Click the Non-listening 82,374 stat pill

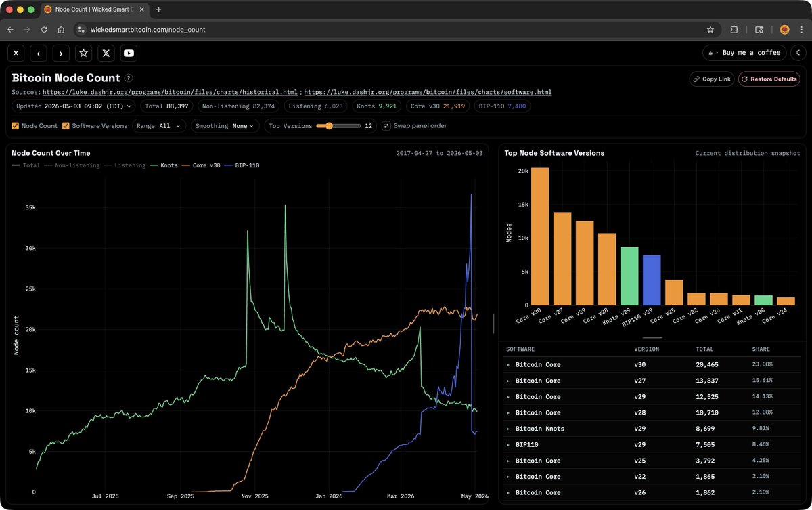tap(239, 106)
